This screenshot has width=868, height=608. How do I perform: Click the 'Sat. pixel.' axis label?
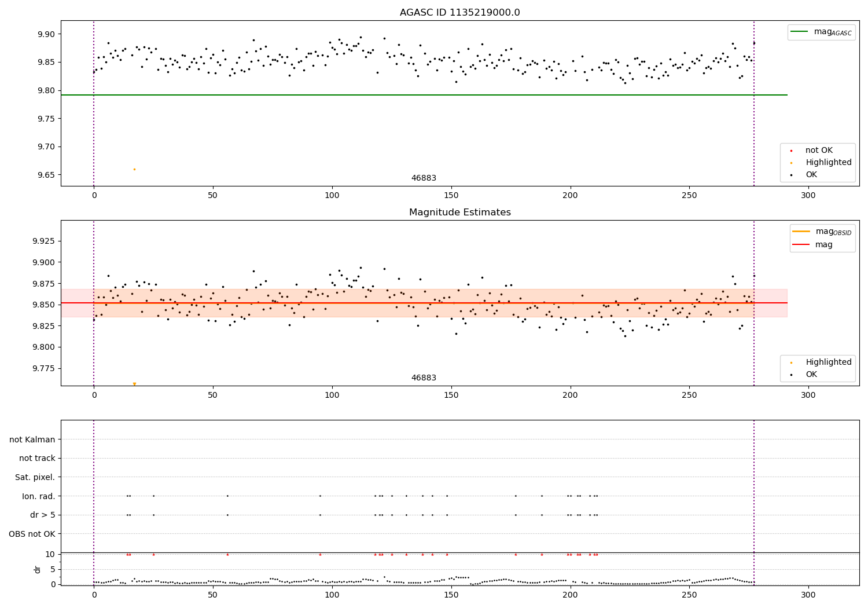35,477
